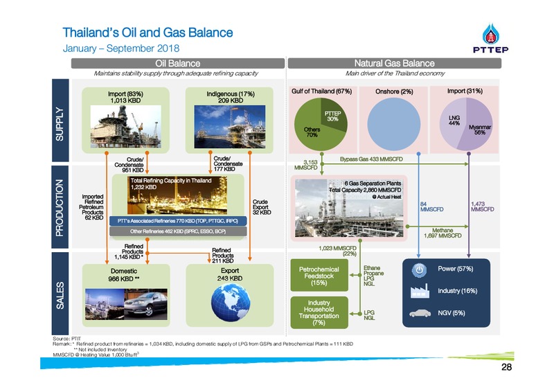
Task: Click the factory icon next to Industry (16%)
Action: coord(420,291)
